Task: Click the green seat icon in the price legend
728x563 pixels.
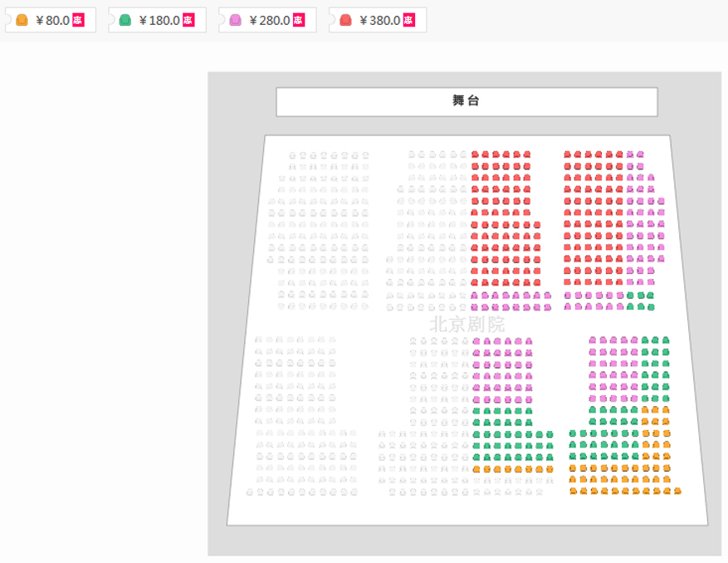Action: point(125,20)
